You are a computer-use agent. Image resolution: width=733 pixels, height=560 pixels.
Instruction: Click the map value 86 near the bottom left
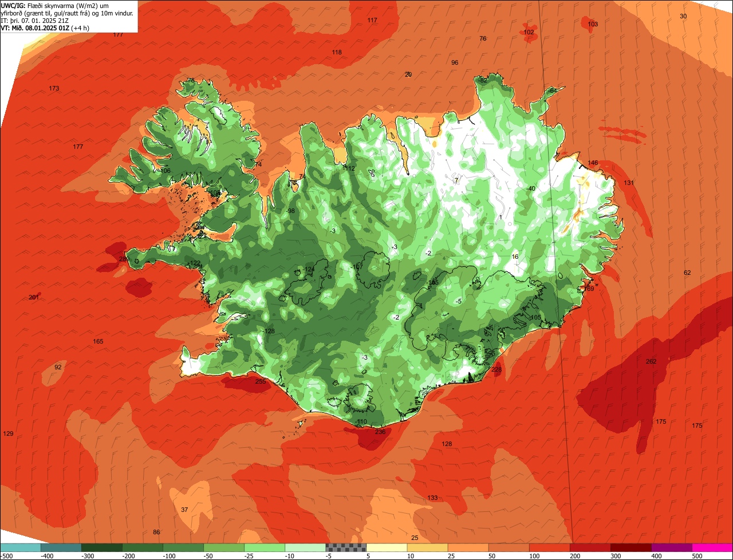156,533
